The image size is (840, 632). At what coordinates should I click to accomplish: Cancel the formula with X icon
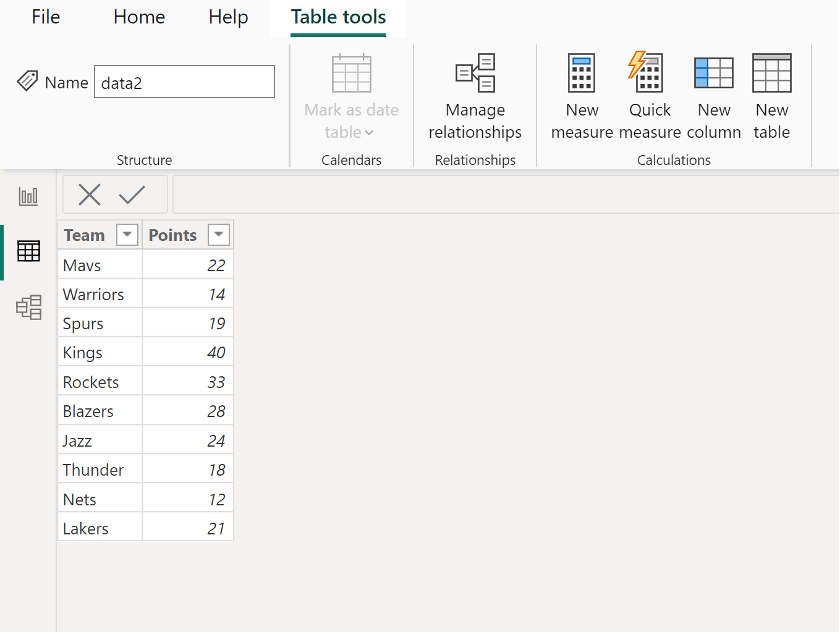click(x=90, y=195)
